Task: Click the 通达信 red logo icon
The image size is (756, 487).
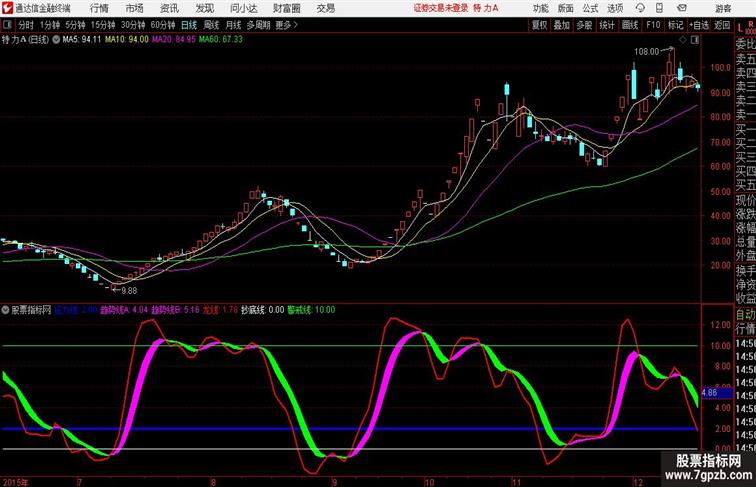Action: [7, 8]
